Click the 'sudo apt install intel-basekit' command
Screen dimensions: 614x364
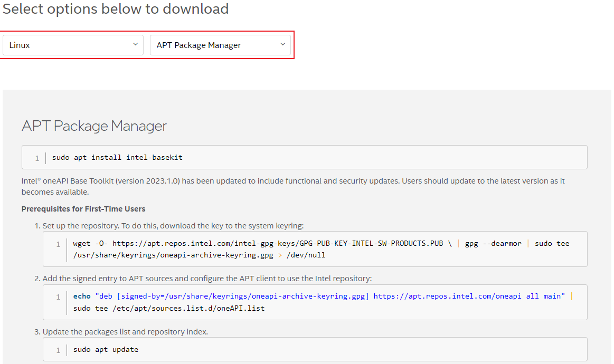pos(117,158)
